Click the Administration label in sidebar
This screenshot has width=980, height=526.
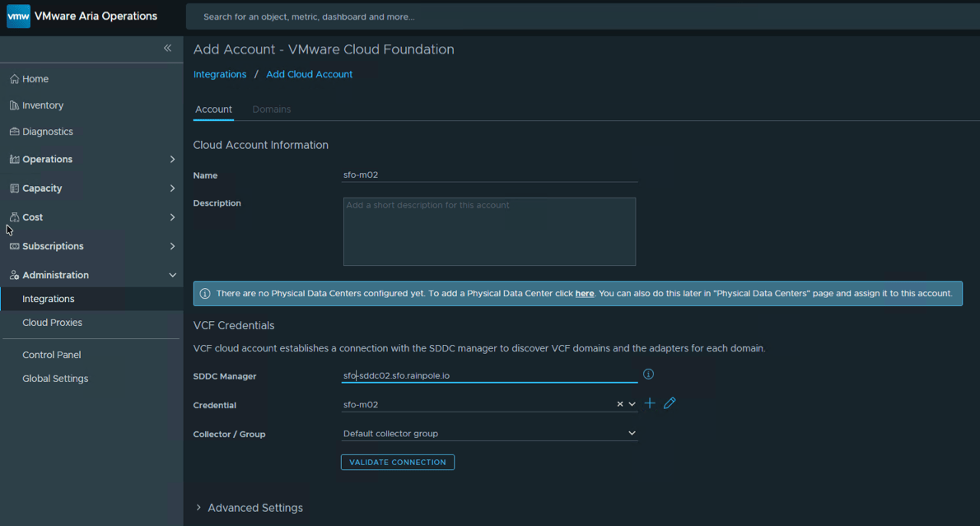coord(56,276)
